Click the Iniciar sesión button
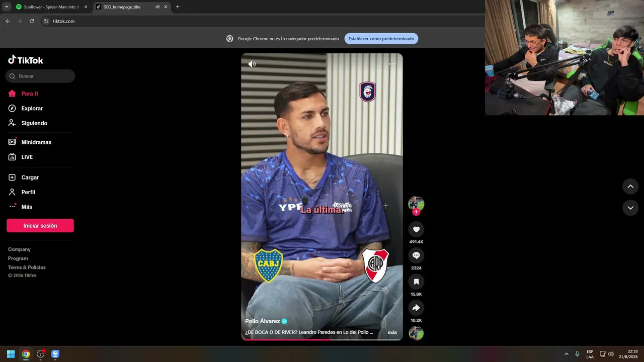 40,226
